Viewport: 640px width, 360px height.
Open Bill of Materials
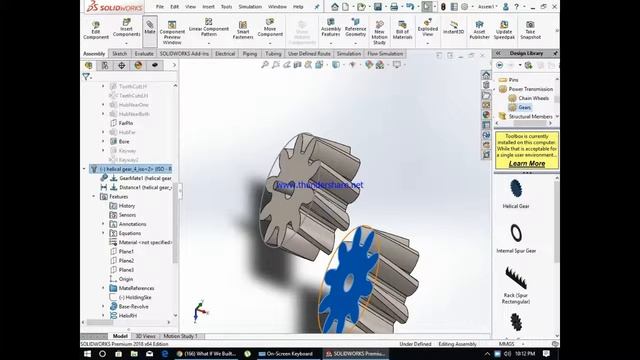coord(402,30)
